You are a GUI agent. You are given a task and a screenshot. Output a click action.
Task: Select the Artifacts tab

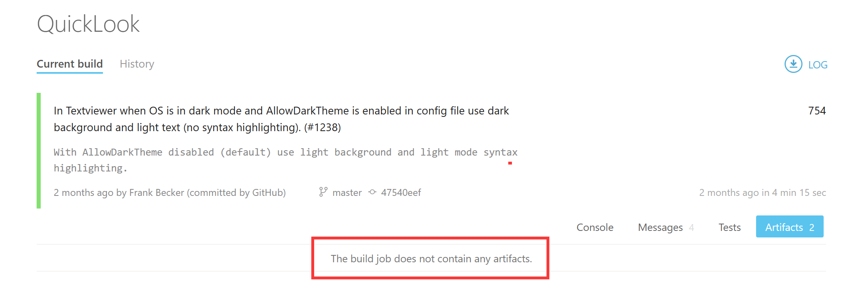click(x=789, y=227)
